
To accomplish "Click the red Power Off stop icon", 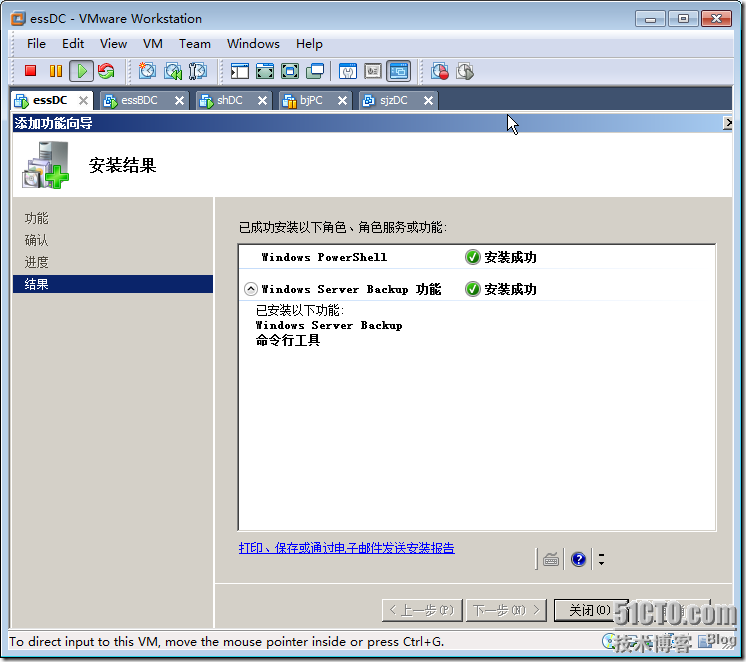I will point(30,71).
